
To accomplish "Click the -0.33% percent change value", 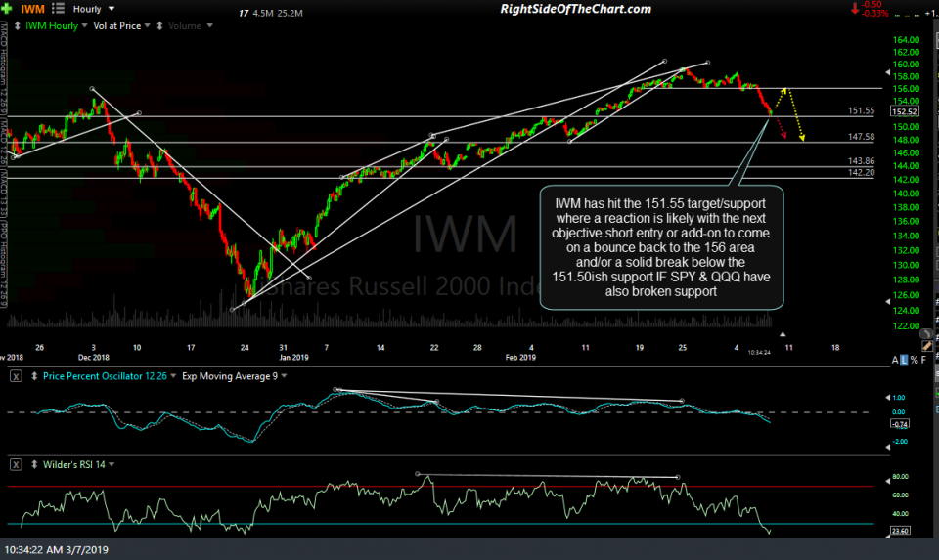I will tap(874, 13).
